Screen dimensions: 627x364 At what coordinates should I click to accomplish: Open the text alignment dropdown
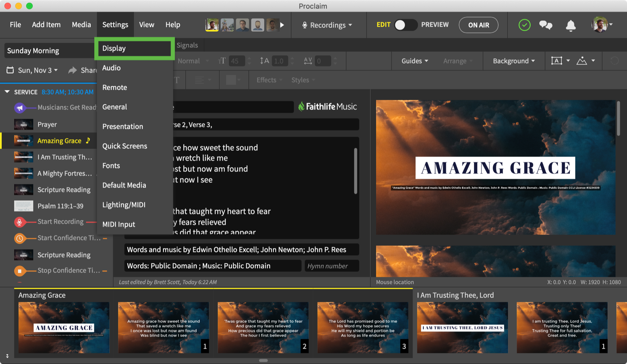coord(202,80)
